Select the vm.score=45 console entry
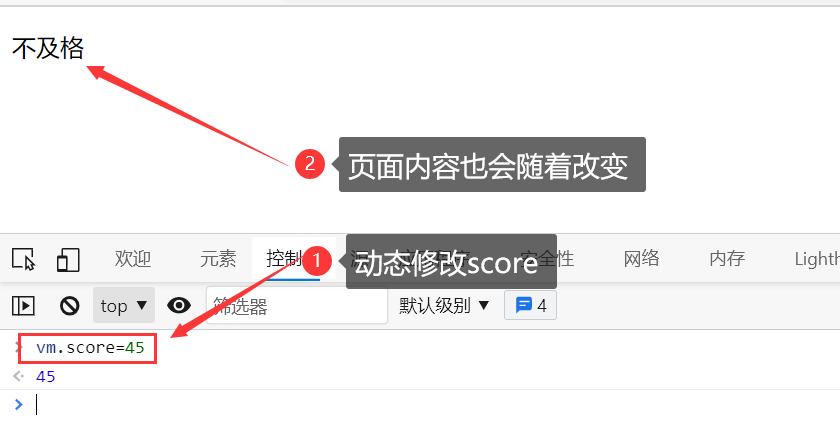 point(91,348)
